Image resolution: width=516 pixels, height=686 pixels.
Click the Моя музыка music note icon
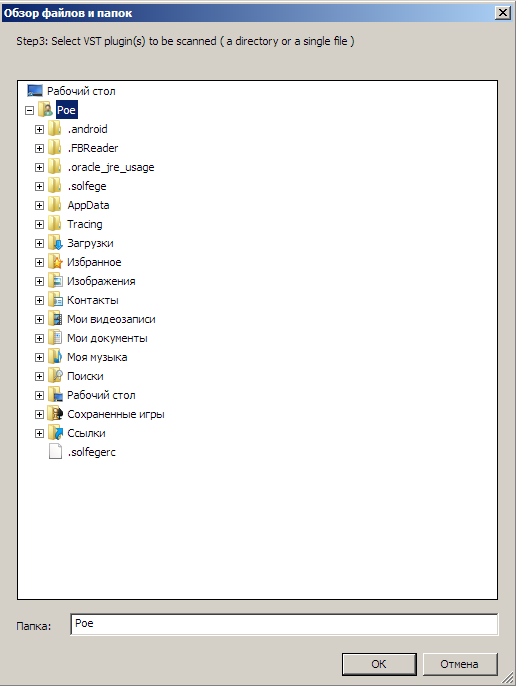(x=55, y=357)
